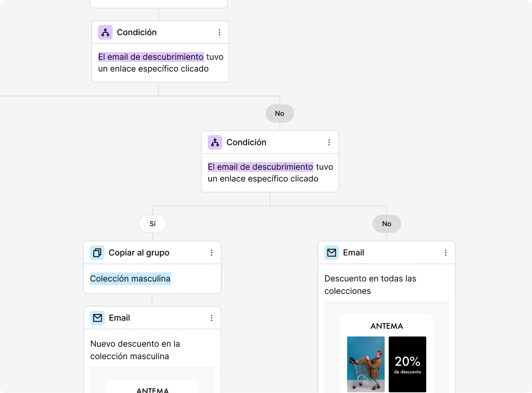Open the options menu on the left Email node
Viewport: 532px width, 393px height.
pyautogui.click(x=212, y=318)
